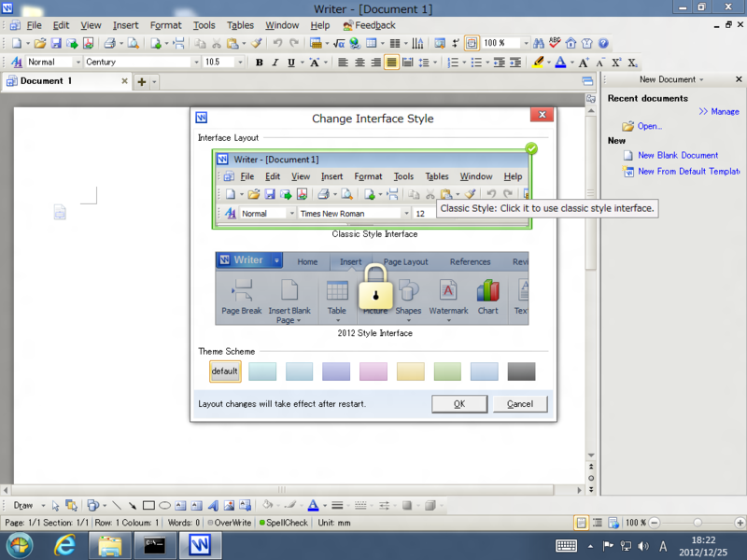
Task: Click the Align Left icon
Action: pyautogui.click(x=343, y=63)
